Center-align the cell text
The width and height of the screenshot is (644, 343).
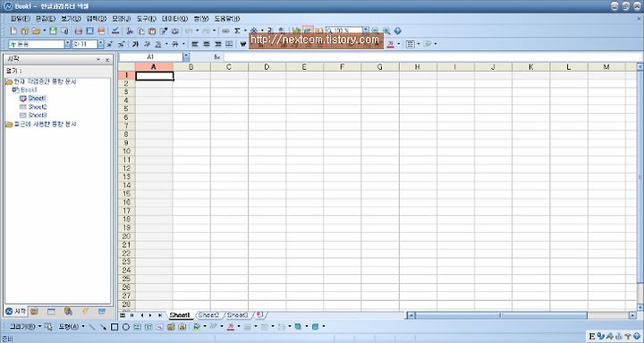coord(207,44)
